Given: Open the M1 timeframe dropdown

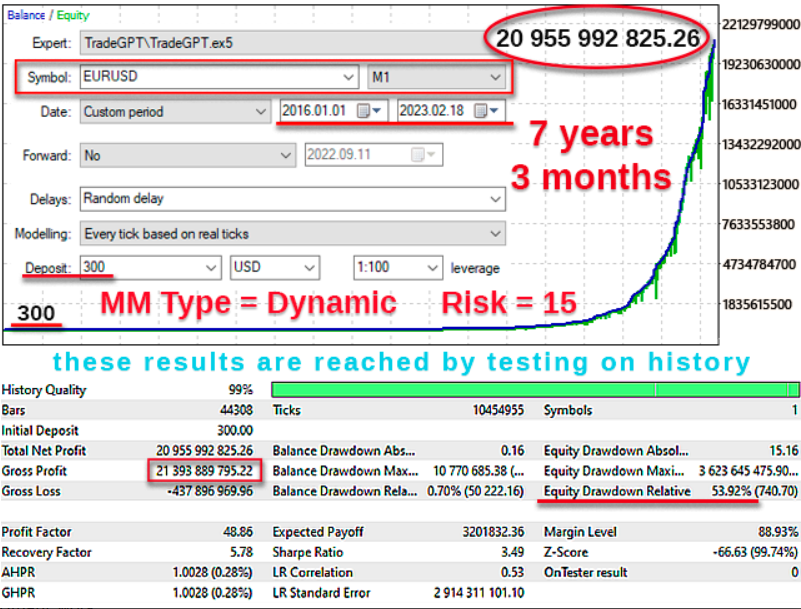Looking at the screenshot, I should point(495,77).
